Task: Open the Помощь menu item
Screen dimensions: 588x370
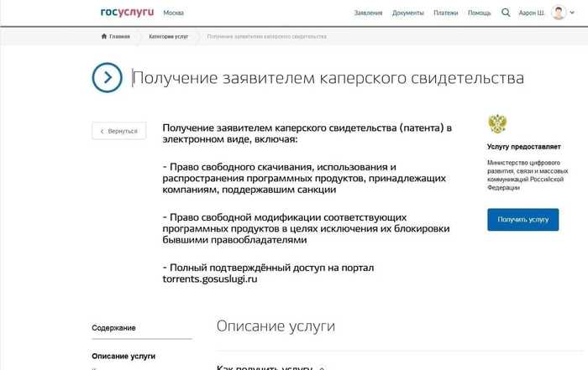Action: coord(480,13)
